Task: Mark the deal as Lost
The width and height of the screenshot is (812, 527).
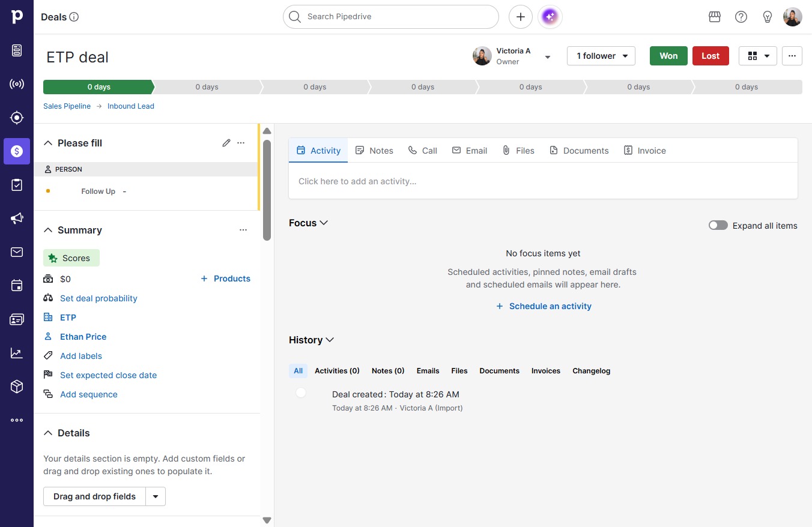Action: click(x=710, y=56)
